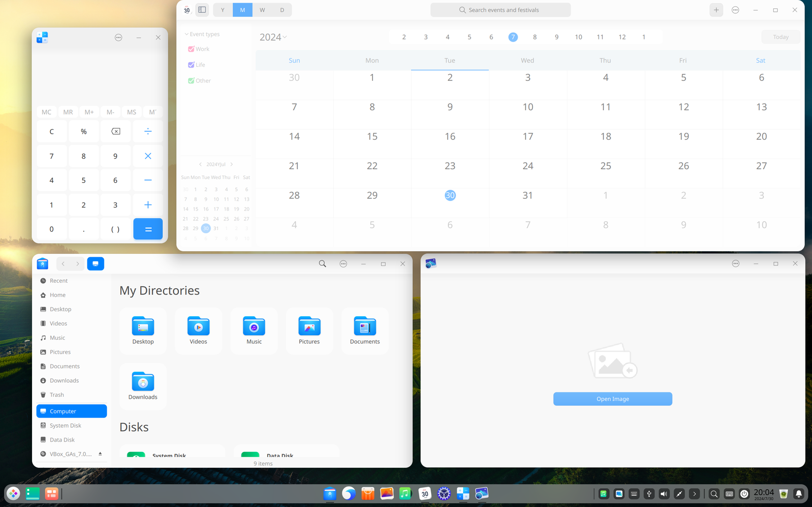The width and height of the screenshot is (812, 507).
Task: Click the Search events and festivals field
Action: click(x=500, y=9)
